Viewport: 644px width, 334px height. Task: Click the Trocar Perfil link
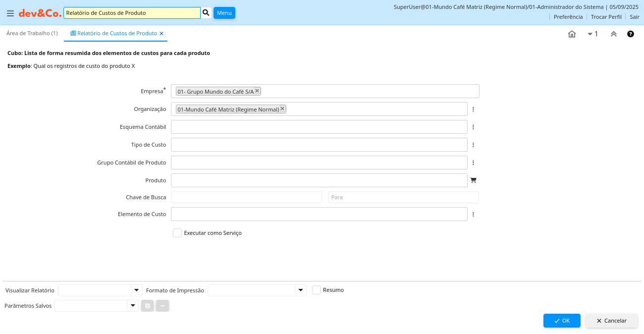click(606, 17)
